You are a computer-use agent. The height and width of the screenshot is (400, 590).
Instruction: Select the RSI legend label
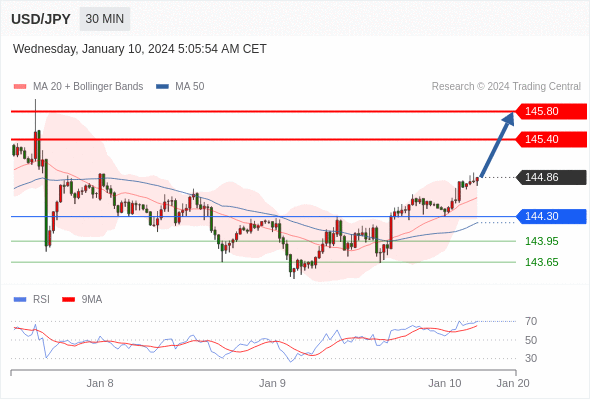(41, 300)
